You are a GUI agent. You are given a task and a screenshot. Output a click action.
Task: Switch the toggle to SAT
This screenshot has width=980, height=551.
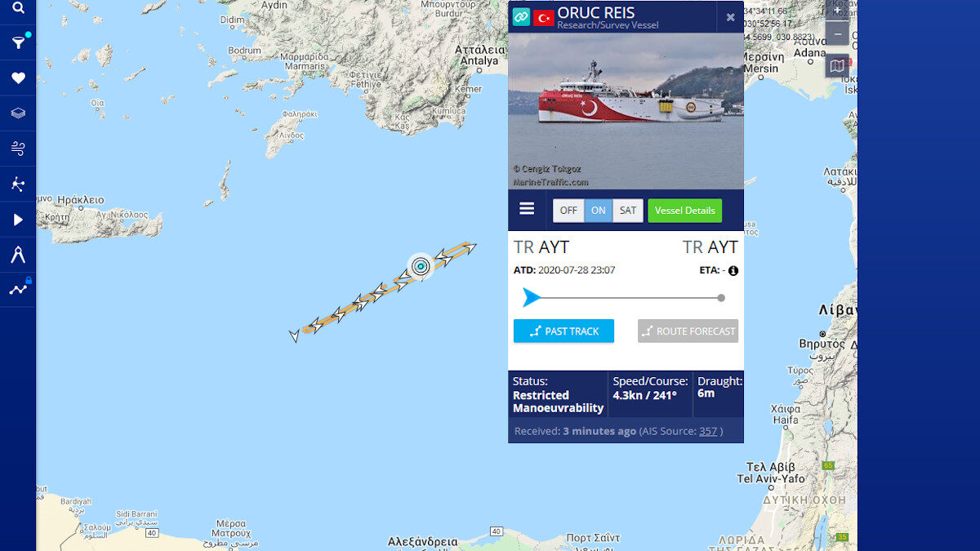click(x=628, y=211)
